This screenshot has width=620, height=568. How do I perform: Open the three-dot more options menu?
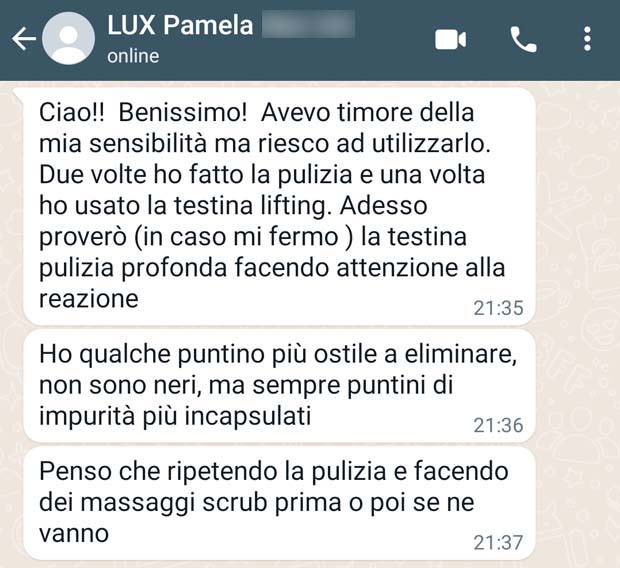pos(588,39)
